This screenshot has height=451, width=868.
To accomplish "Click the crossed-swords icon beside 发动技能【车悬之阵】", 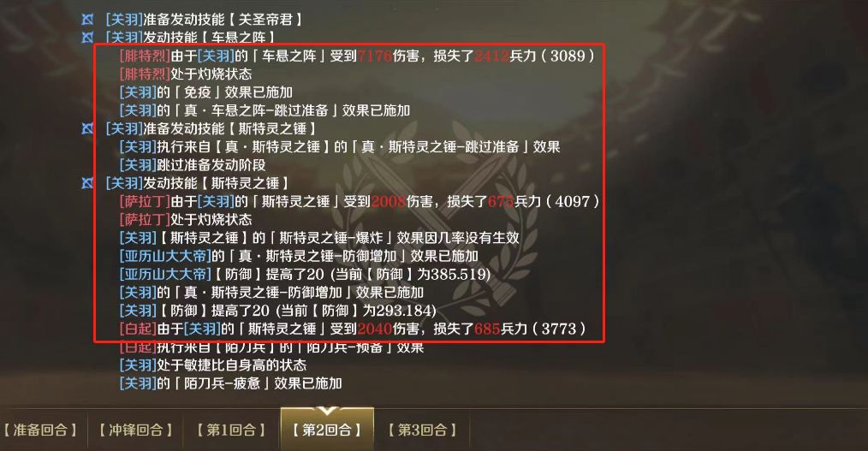I will (87, 38).
